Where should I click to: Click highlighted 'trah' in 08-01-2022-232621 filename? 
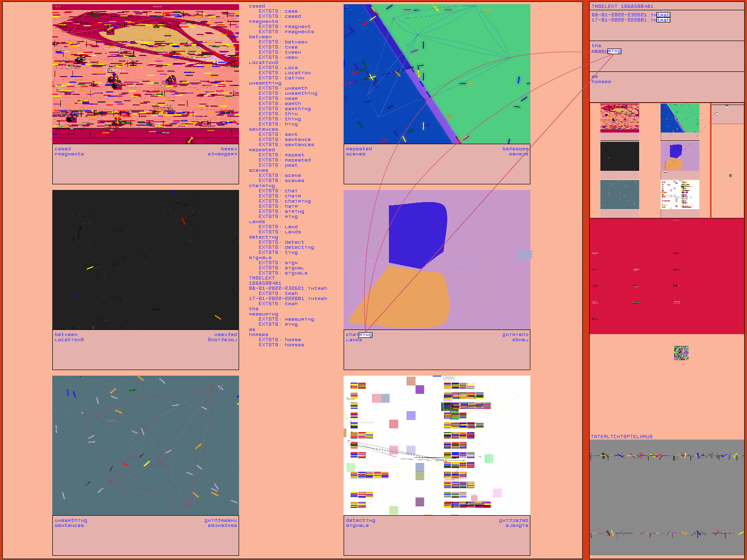(663, 15)
